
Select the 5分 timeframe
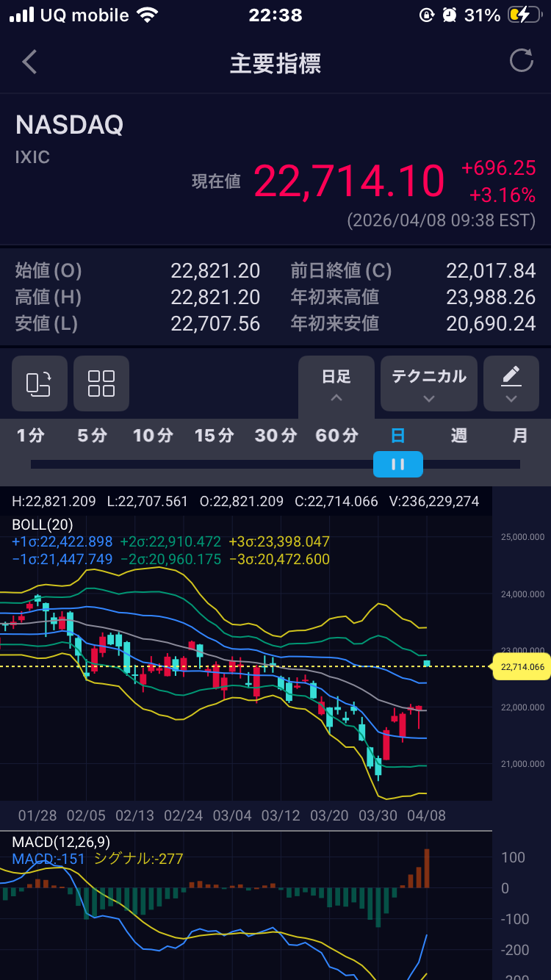93,436
